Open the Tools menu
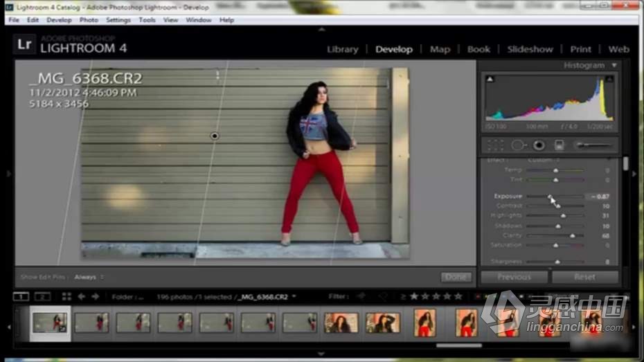Screen dimensions: 644x362 (x=147, y=19)
